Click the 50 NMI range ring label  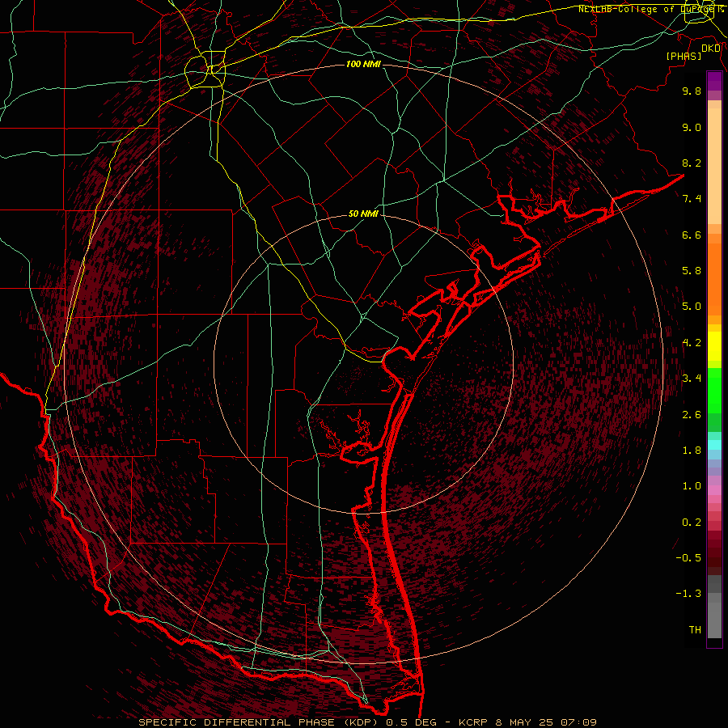tap(363, 214)
